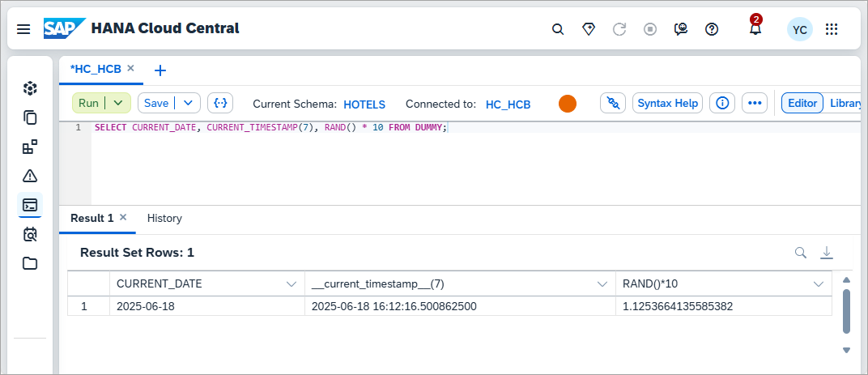The image size is (868, 375).
Task: Click the orange color indicator circle
Action: pos(568,104)
